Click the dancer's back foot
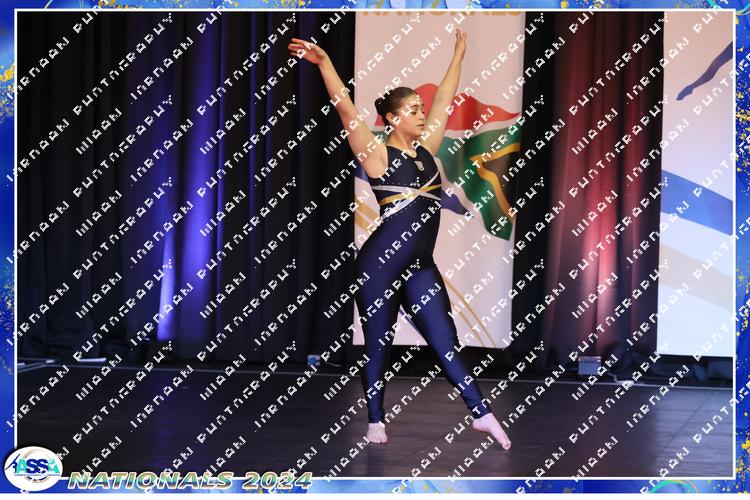This screenshot has height=500, width=750. pos(376,432)
